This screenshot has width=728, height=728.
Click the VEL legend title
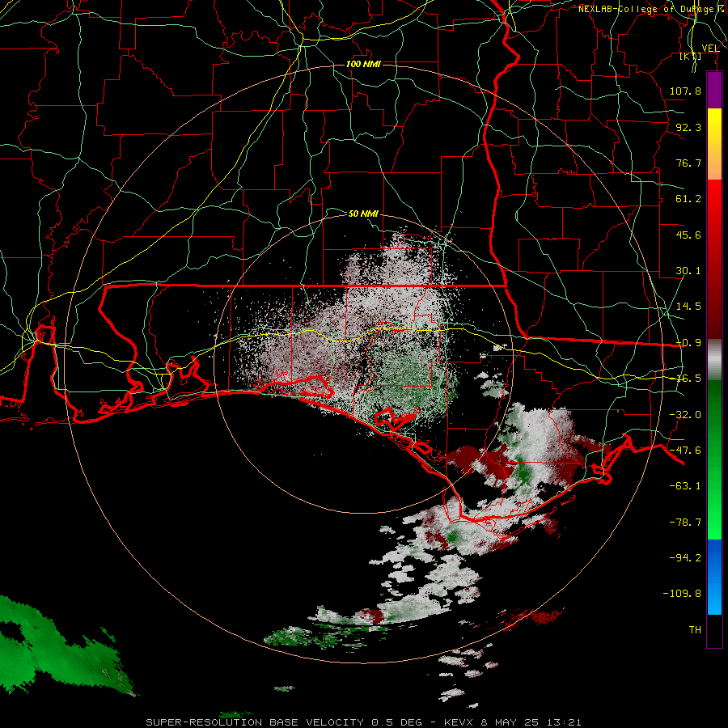click(710, 49)
